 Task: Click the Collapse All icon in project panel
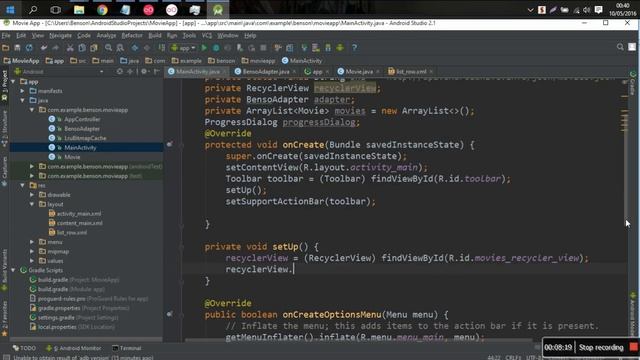pos(130,71)
